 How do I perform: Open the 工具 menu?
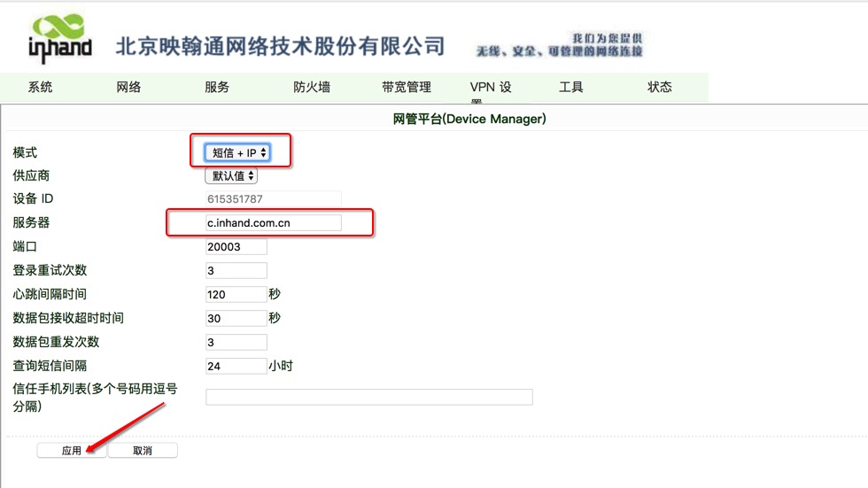[x=571, y=87]
